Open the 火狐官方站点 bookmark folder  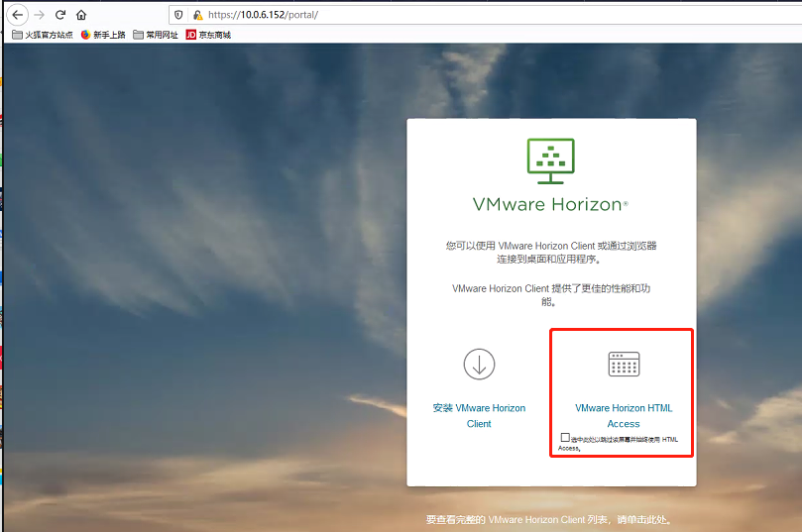[43, 35]
